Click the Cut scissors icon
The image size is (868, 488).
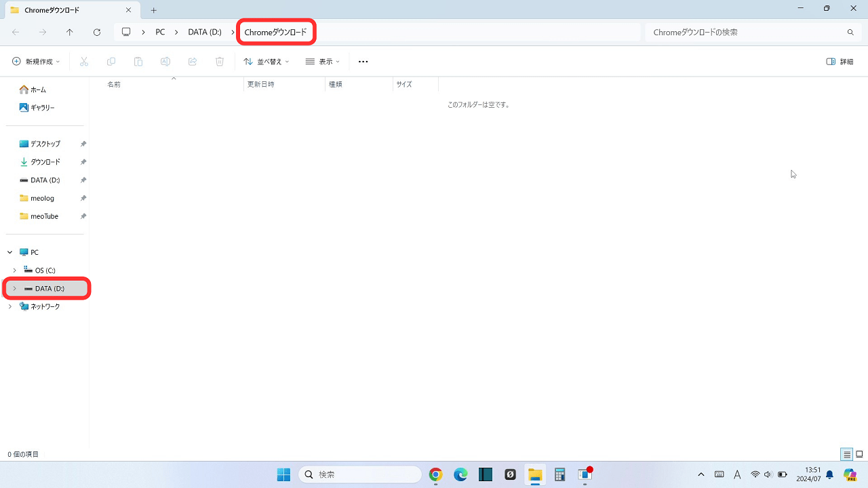pyautogui.click(x=84, y=62)
